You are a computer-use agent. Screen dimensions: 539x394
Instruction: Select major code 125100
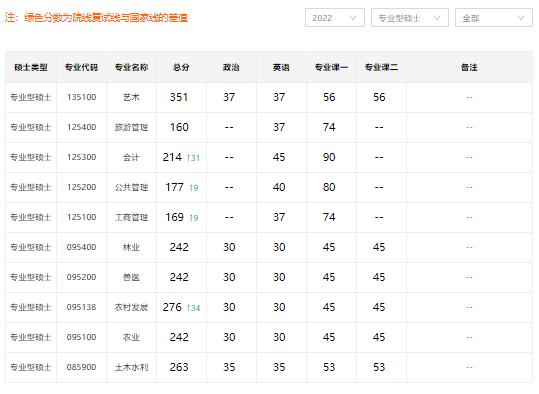coord(81,217)
